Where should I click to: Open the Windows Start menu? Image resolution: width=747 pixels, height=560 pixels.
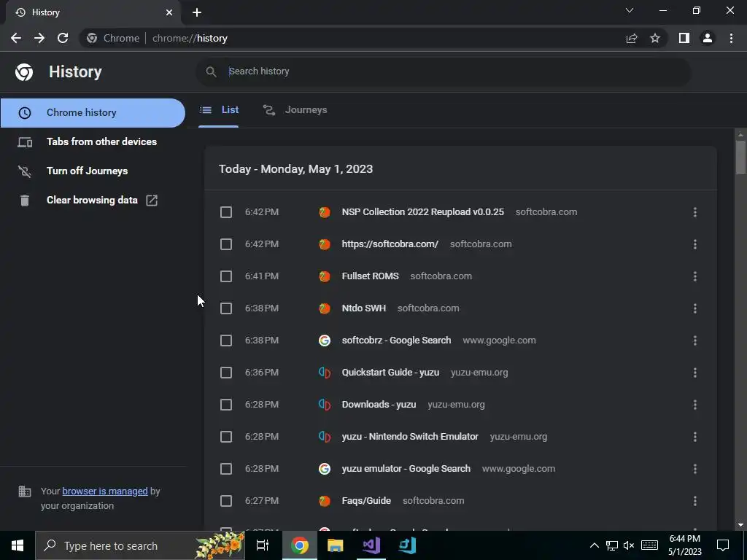(x=18, y=545)
